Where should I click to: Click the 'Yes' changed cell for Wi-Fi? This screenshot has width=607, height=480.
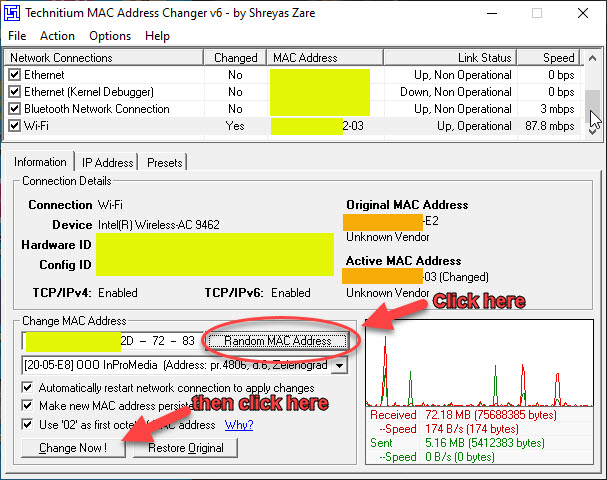(x=235, y=126)
